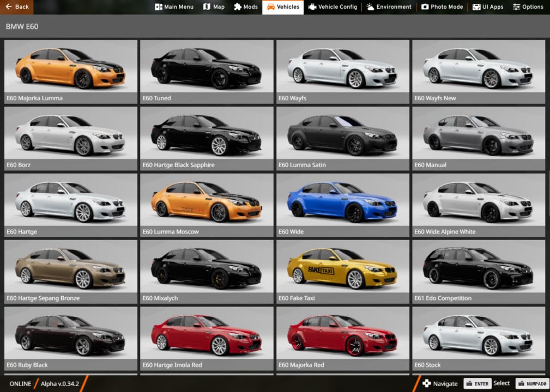550x392 pixels.
Task: Select the E60 Borz vehicle
Action: click(x=71, y=139)
